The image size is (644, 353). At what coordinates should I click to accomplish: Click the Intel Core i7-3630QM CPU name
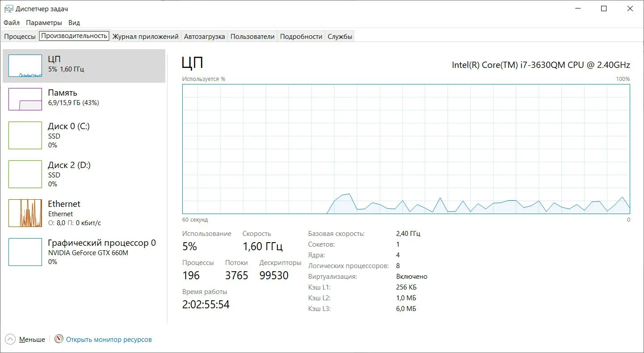pyautogui.click(x=541, y=65)
